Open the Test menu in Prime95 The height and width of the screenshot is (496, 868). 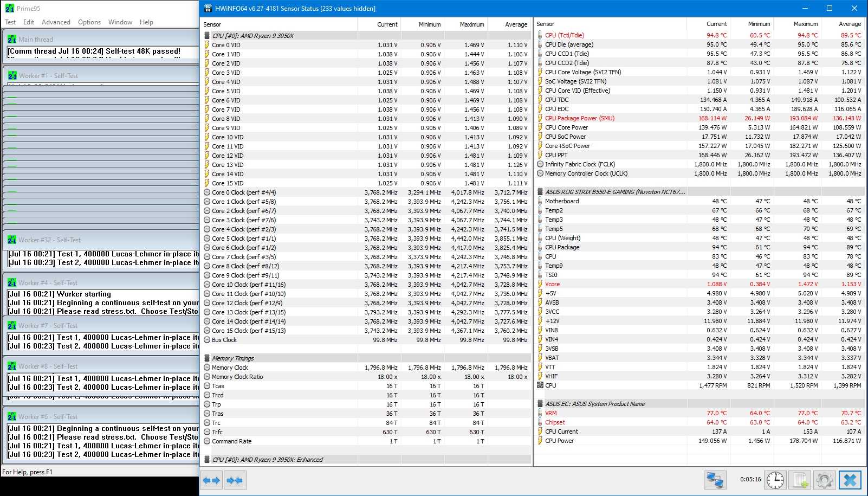click(x=10, y=22)
